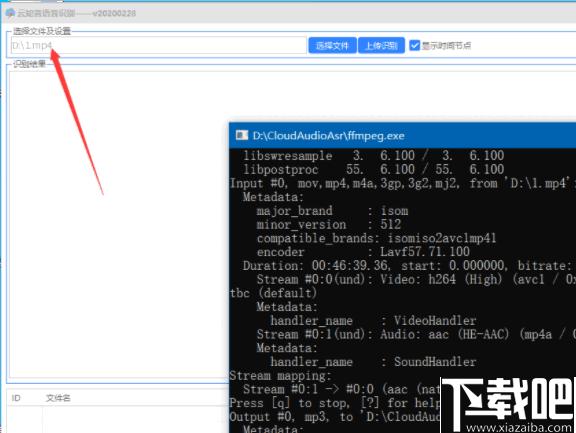
Task: Click the ffmpeg.exe console title bar
Action: pyautogui.click(x=402, y=136)
